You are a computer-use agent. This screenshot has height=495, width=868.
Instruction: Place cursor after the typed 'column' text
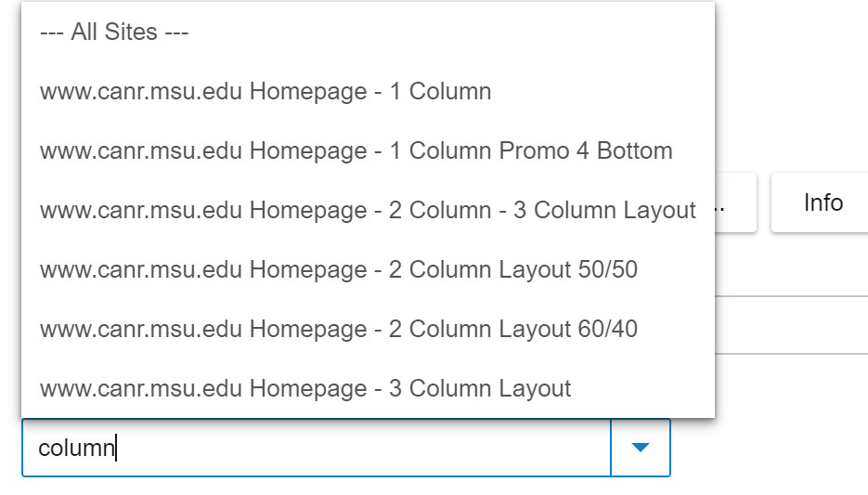[x=116, y=449]
